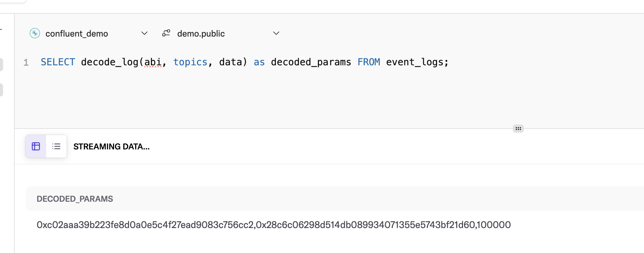Click the confluent_demo connection logo icon

[35, 33]
